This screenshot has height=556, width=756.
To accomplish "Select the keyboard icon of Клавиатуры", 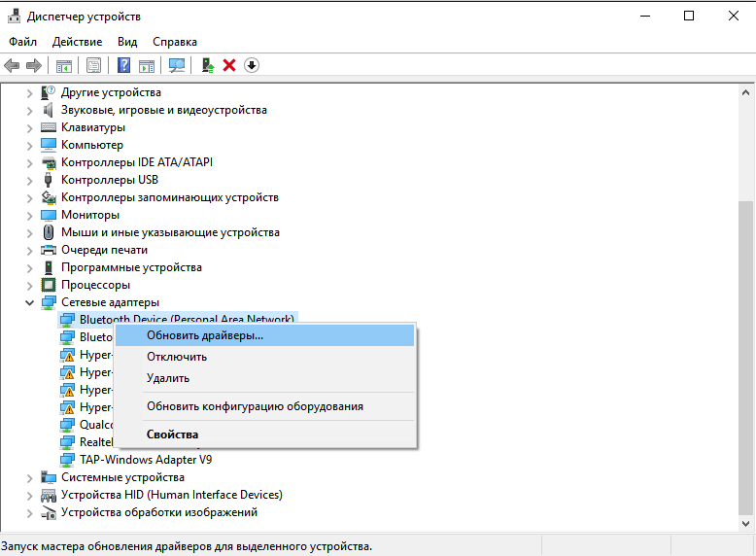I will point(49,127).
